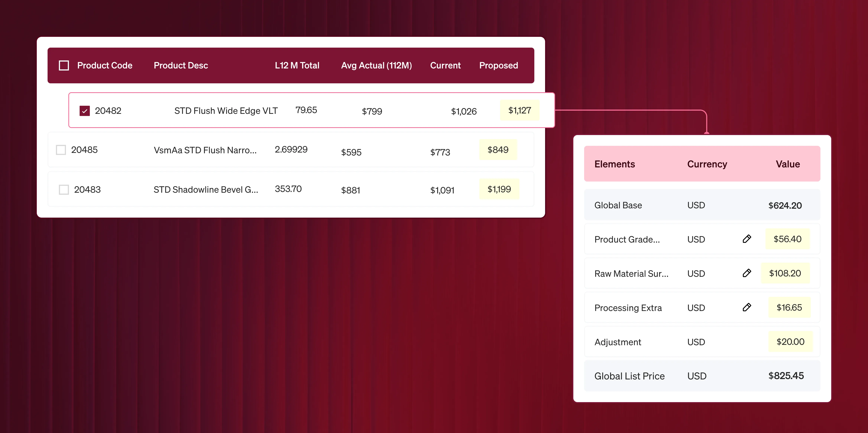868x433 pixels.
Task: Click the L12 M Total column header
Action: [297, 65]
